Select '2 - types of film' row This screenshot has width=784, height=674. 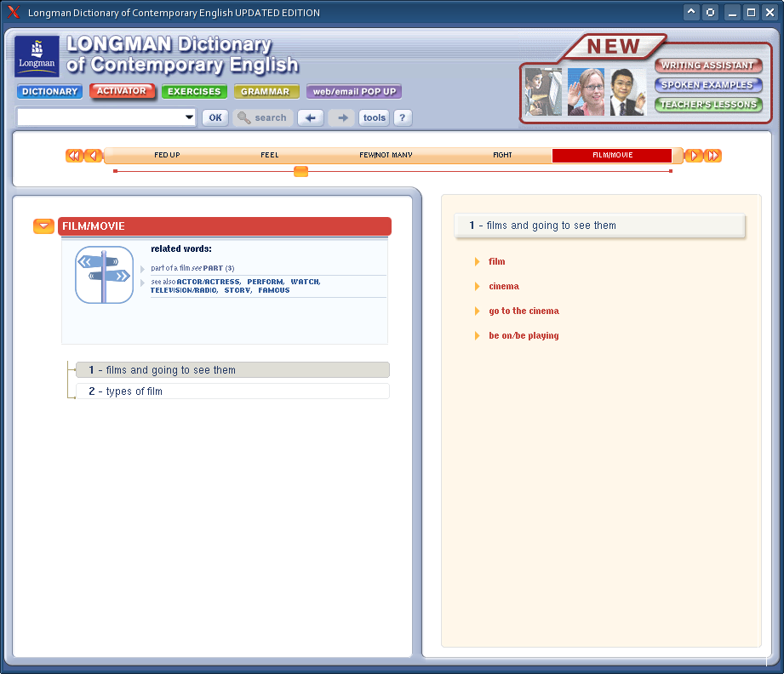[x=232, y=391]
